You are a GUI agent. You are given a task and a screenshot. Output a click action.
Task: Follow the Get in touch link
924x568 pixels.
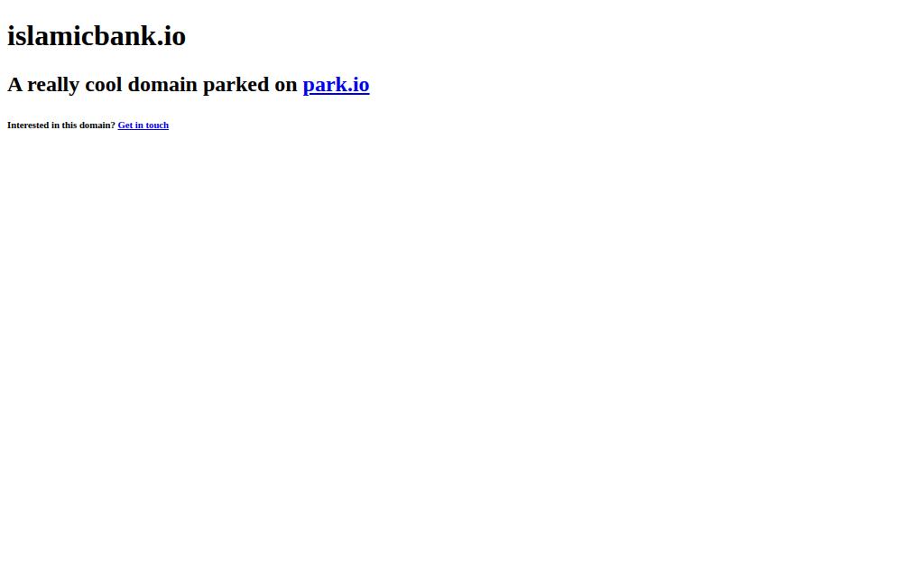coord(143,125)
